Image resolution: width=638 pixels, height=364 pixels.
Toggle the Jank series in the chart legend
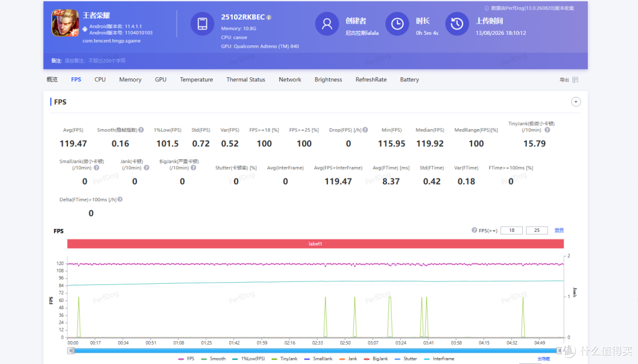click(348, 359)
